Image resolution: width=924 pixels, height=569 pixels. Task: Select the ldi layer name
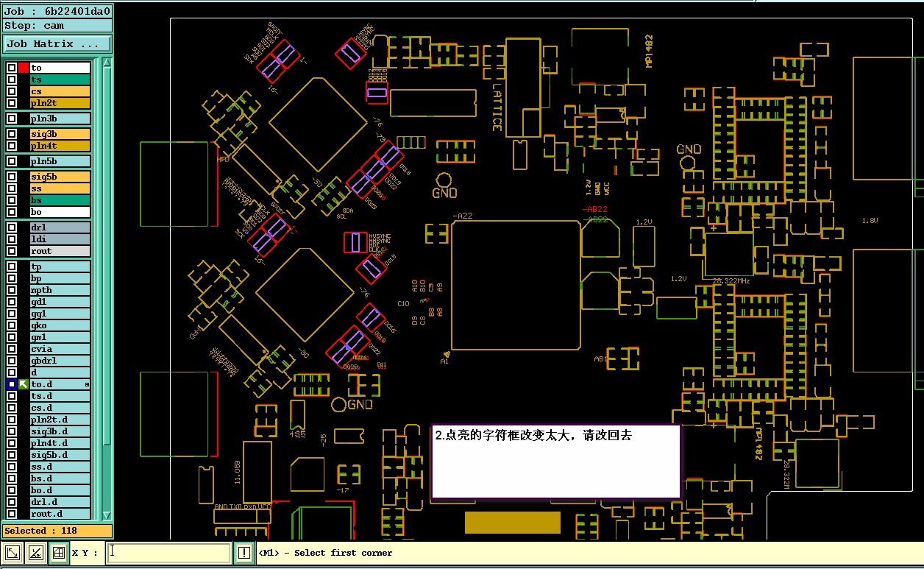tap(60, 240)
